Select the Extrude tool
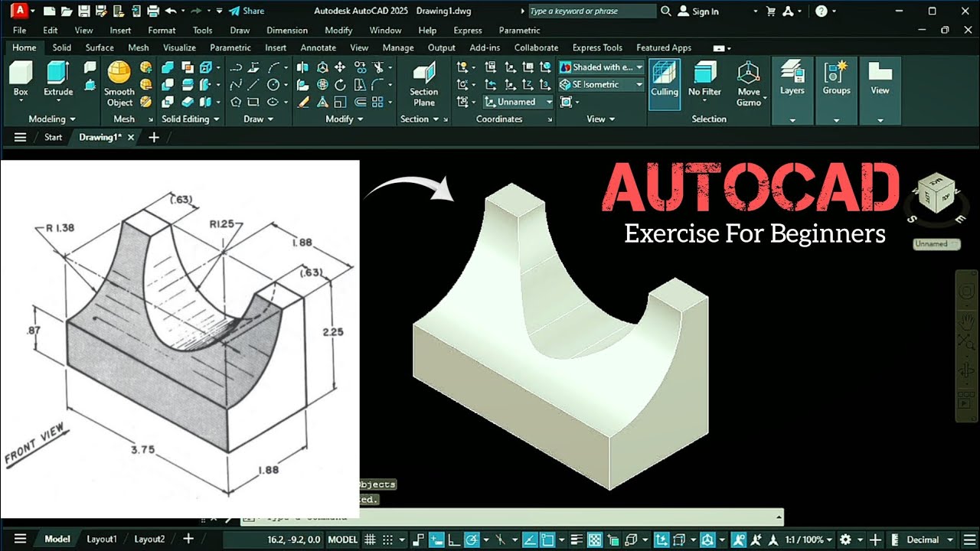This screenshot has height=551, width=980. [58, 80]
